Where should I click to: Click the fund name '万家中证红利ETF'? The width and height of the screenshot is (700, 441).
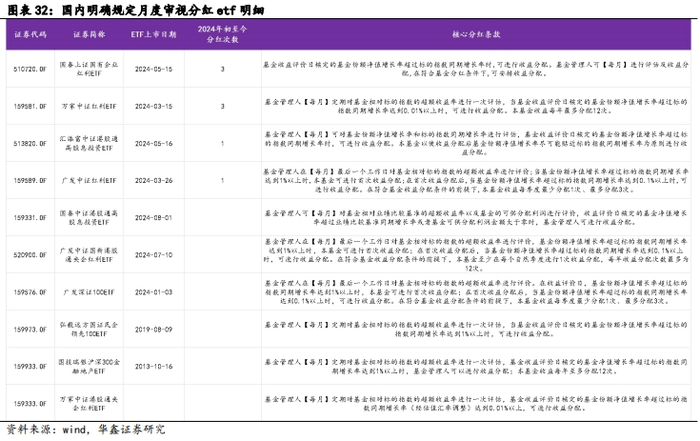[89, 106]
